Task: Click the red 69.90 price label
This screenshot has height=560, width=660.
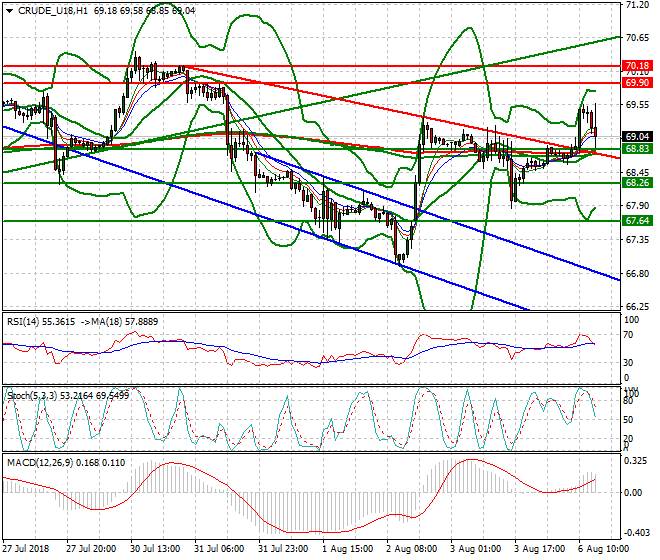Action: [x=637, y=83]
